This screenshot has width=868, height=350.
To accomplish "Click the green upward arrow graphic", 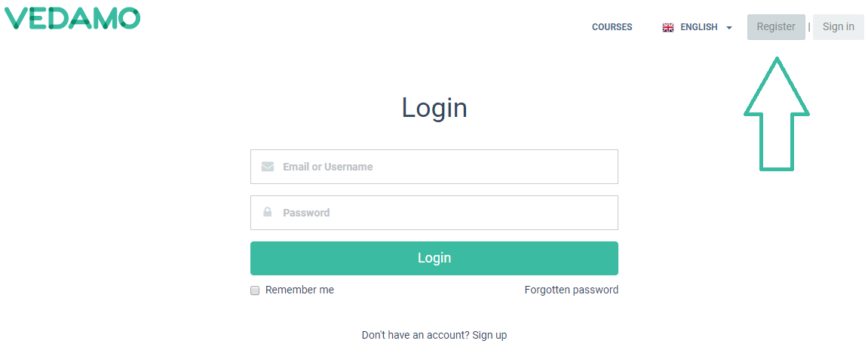I will (x=777, y=114).
